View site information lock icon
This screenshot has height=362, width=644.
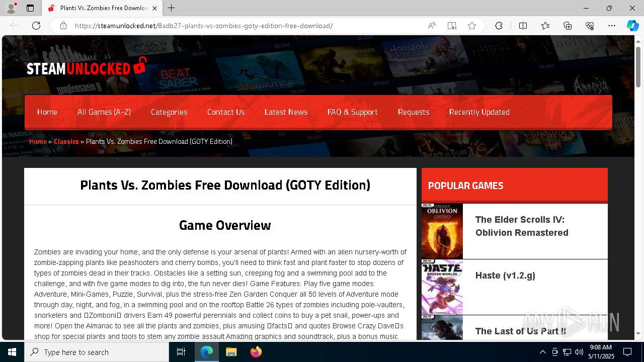63,26
